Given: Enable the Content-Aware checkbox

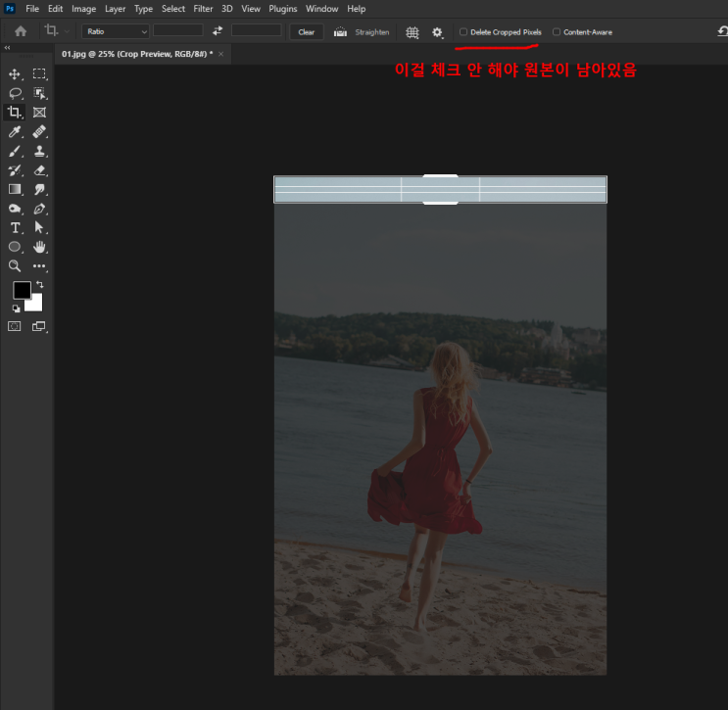Looking at the screenshot, I should pos(557,32).
